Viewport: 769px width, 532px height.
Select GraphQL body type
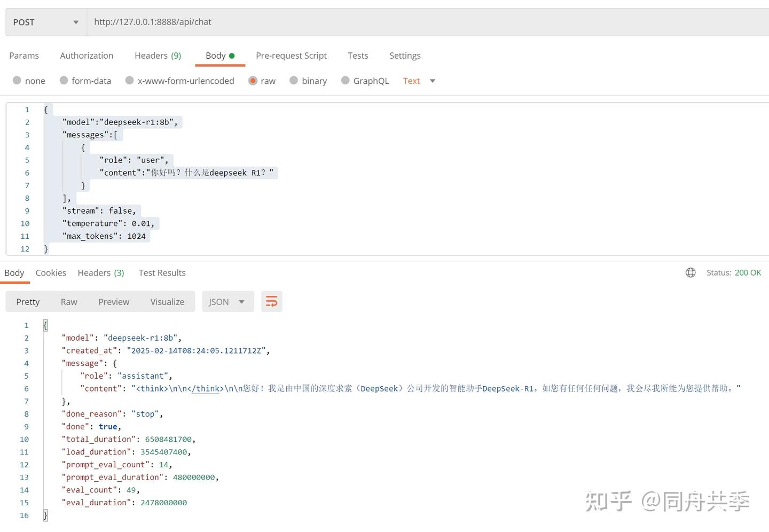coord(365,81)
